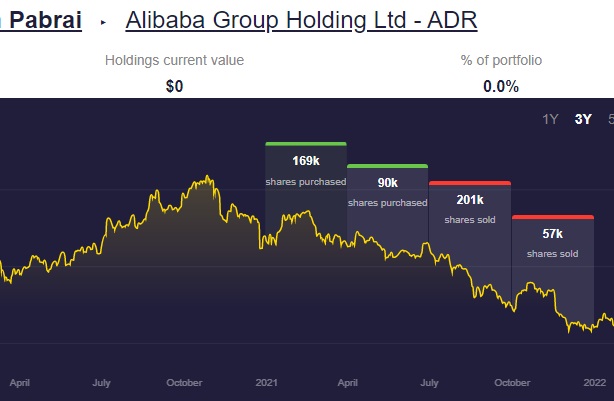This screenshot has height=401, width=614.
Task: Click the green bar above 169k block
Action: click(305, 144)
